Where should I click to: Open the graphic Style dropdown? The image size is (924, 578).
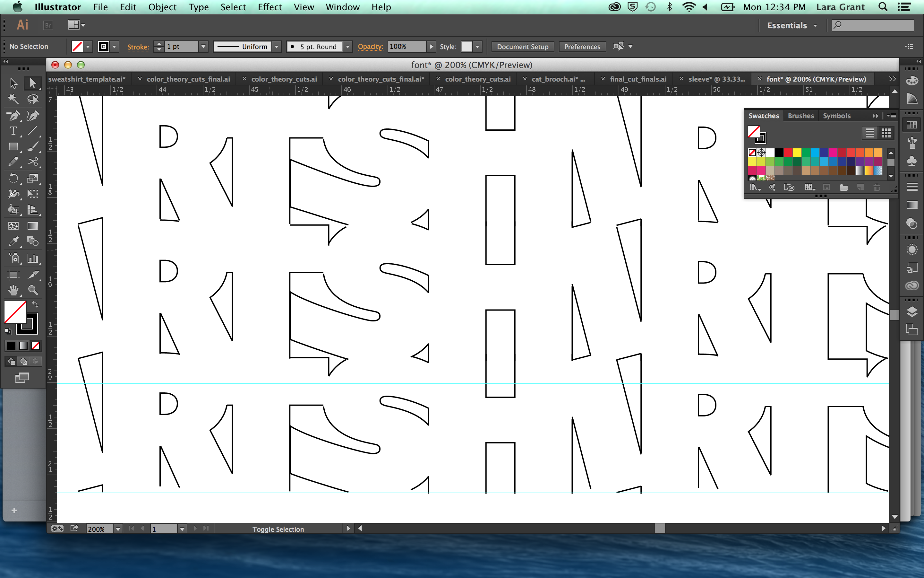477,47
